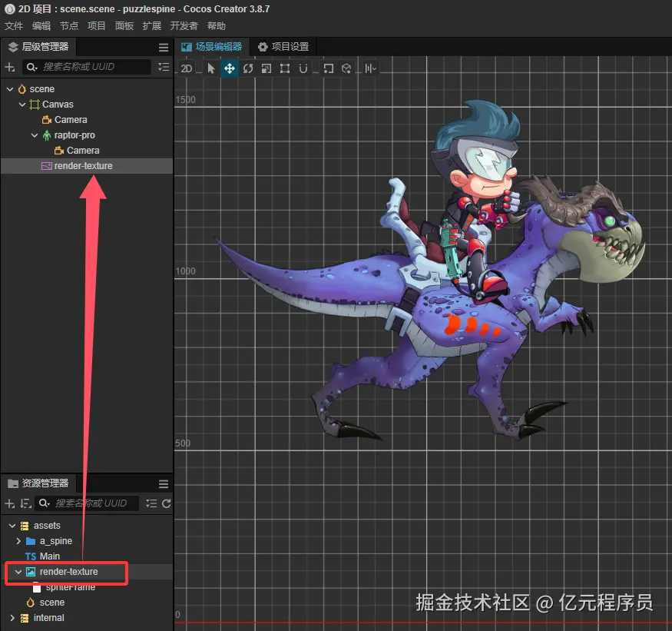Create a new asset with plus button
Screen dimensions: 672x631
9,503
